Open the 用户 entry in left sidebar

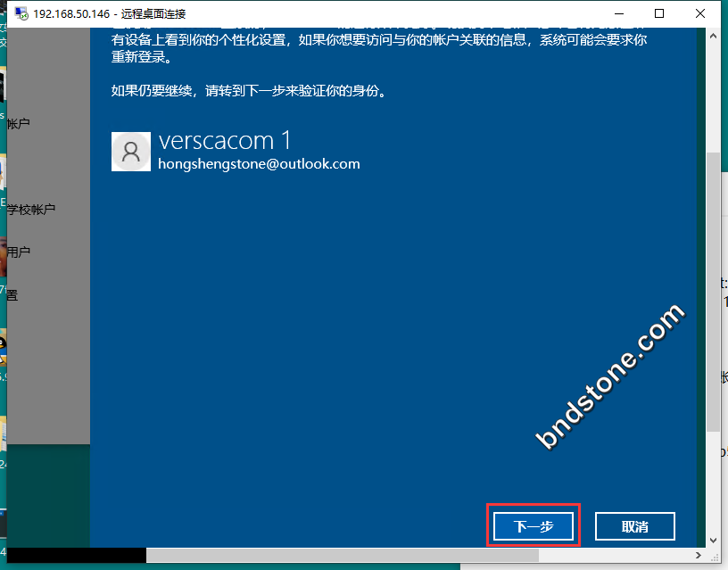pyautogui.click(x=18, y=252)
